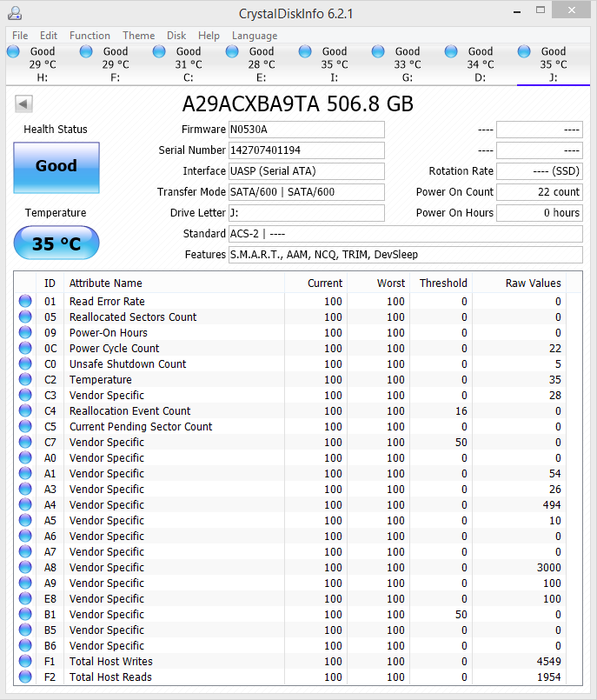Click the 35 °C temperature button
The height and width of the screenshot is (700, 597).
pos(56,243)
